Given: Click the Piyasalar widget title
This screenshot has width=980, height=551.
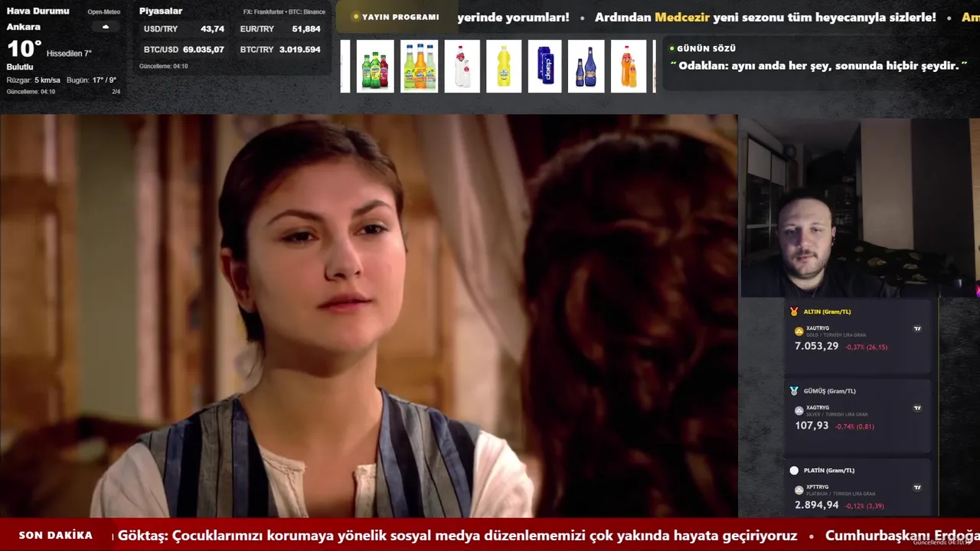Looking at the screenshot, I should pyautogui.click(x=161, y=11).
